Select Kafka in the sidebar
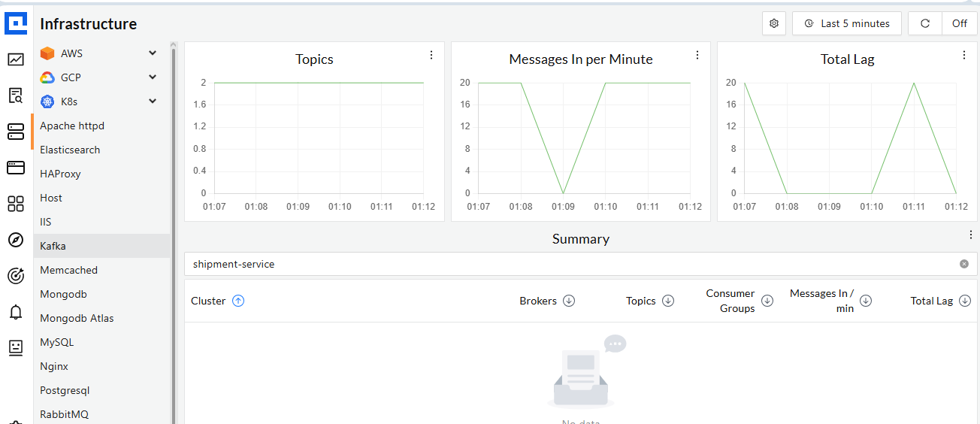This screenshot has width=980, height=424. [102, 246]
